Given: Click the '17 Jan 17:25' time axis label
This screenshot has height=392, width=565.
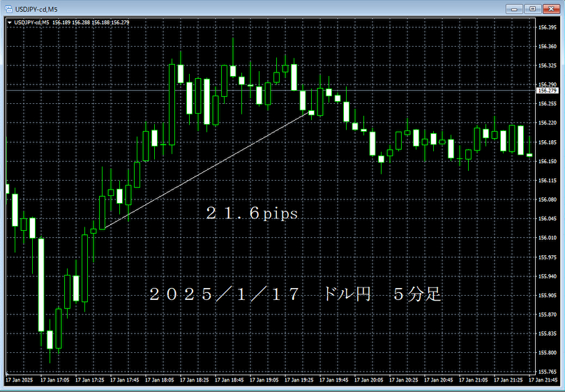Looking at the screenshot, I should pyautogui.click(x=90, y=380).
